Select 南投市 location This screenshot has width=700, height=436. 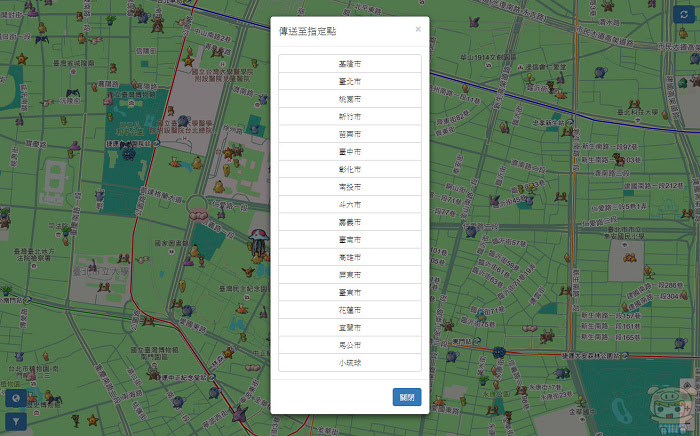pyautogui.click(x=350, y=187)
